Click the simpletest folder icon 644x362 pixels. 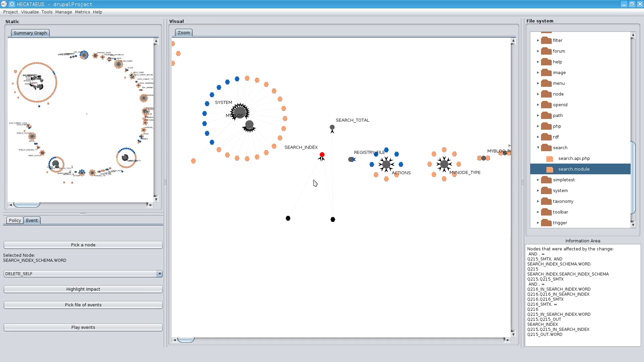[x=546, y=180]
